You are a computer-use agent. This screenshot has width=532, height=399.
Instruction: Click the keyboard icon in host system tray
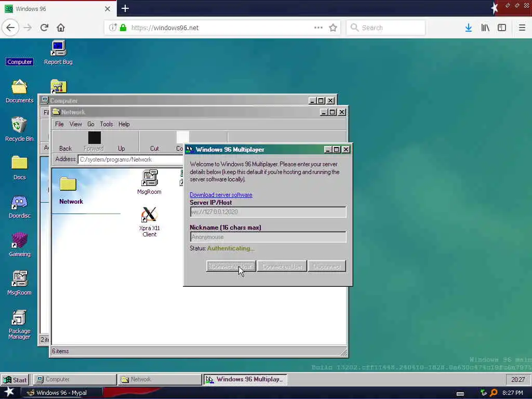click(460, 394)
